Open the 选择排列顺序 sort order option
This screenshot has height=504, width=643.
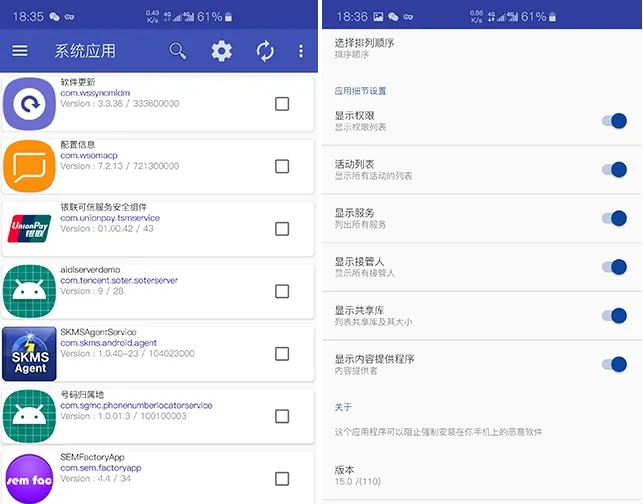tap(482, 48)
